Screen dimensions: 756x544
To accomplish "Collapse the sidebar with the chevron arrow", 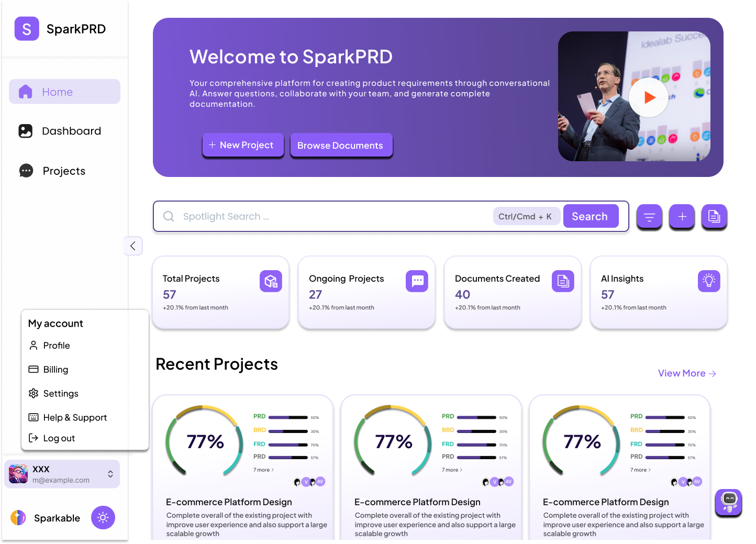I will pyautogui.click(x=133, y=246).
